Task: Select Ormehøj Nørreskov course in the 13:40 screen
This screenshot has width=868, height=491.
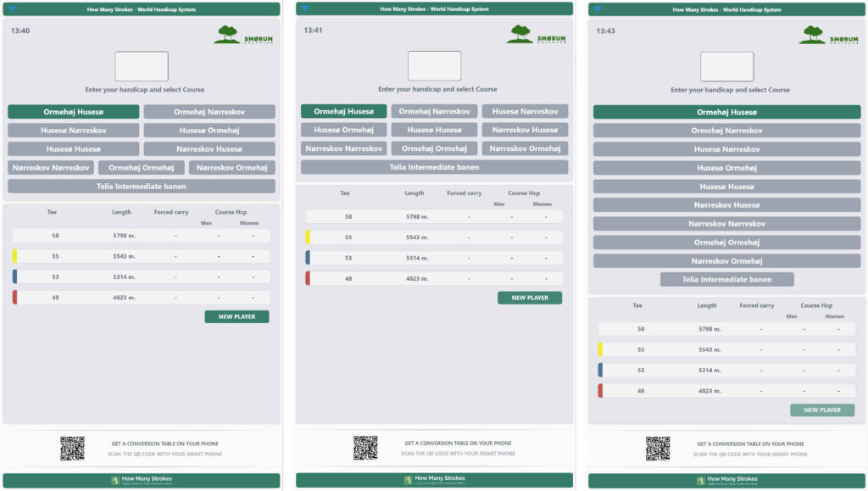Action: click(x=209, y=112)
